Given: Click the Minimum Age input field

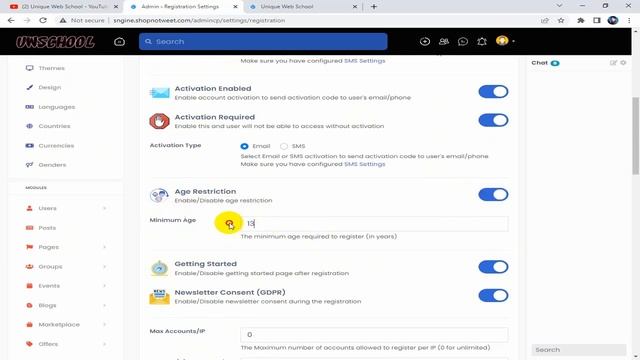Looking at the screenshot, I should tap(374, 224).
